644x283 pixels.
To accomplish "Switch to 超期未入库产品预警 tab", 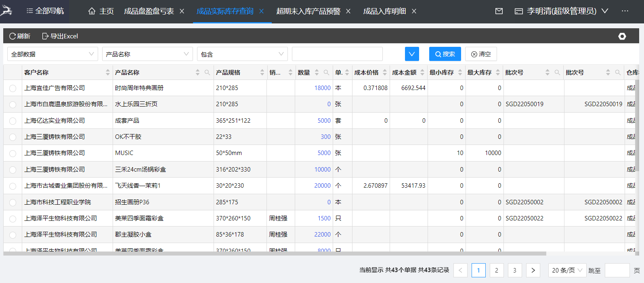I will (308, 11).
